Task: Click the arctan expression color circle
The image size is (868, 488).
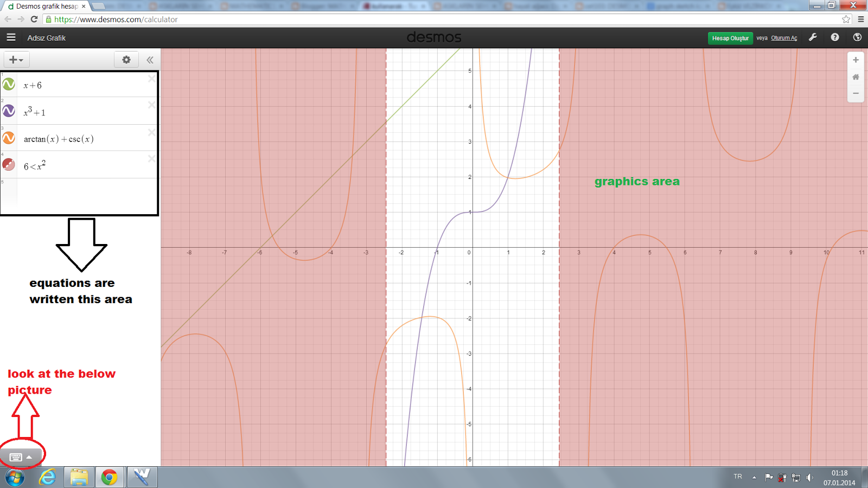Action: click(x=8, y=138)
